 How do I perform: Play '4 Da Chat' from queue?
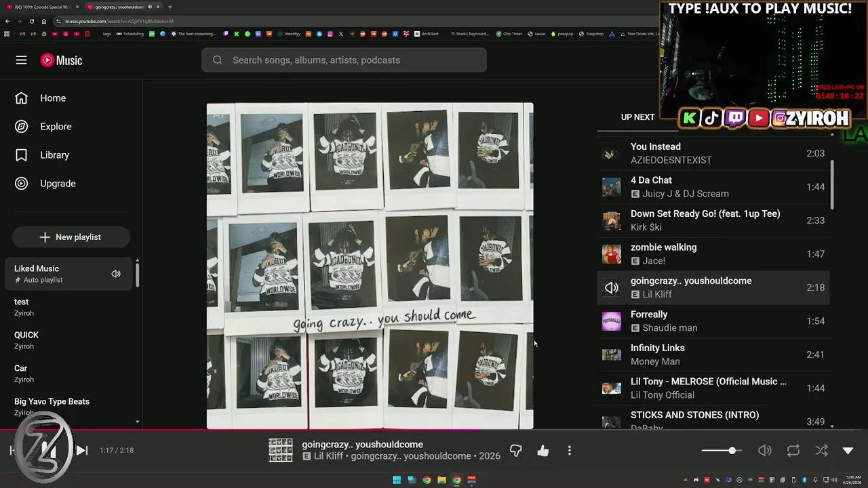coord(713,187)
